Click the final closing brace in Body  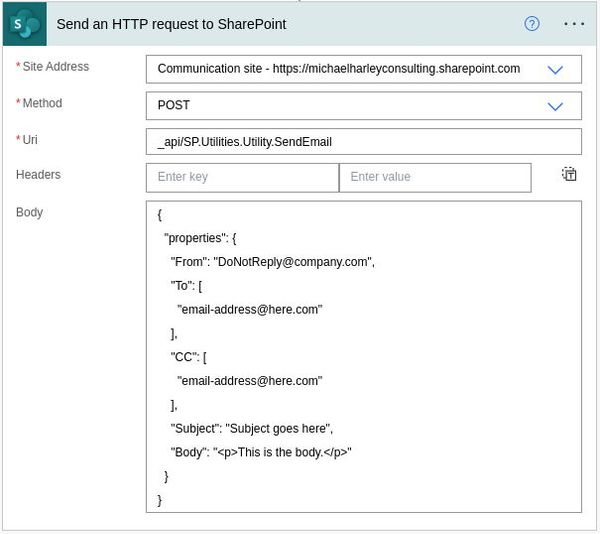pos(160,500)
